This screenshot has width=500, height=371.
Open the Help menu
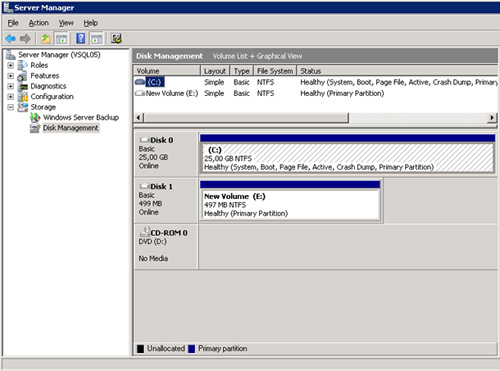click(91, 23)
